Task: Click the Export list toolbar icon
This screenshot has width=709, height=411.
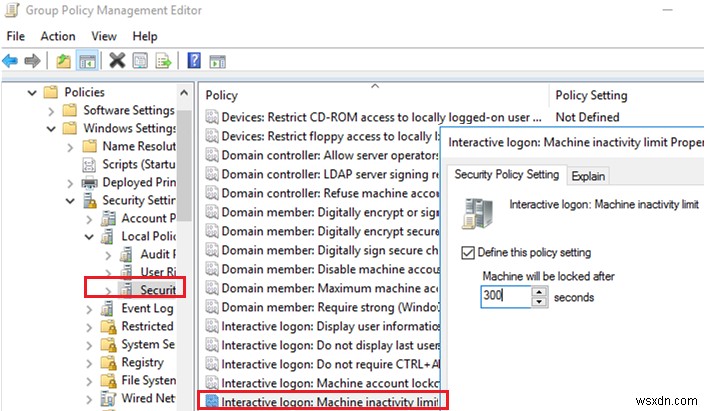Action: coord(164,60)
